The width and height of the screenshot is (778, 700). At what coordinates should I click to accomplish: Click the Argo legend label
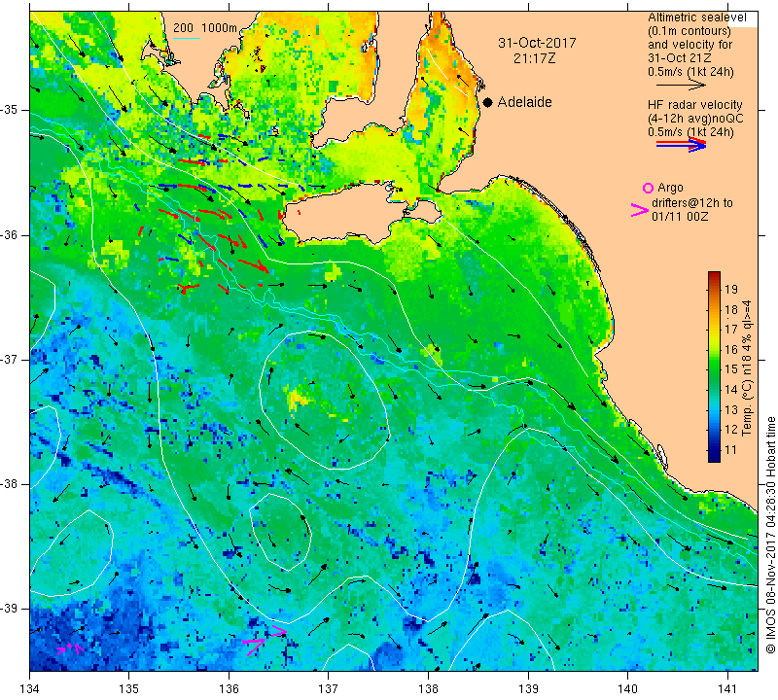click(670, 188)
